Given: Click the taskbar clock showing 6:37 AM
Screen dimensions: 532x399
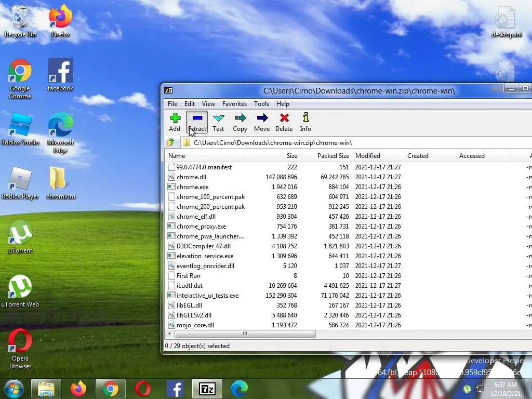Looking at the screenshot, I should pos(505,389).
